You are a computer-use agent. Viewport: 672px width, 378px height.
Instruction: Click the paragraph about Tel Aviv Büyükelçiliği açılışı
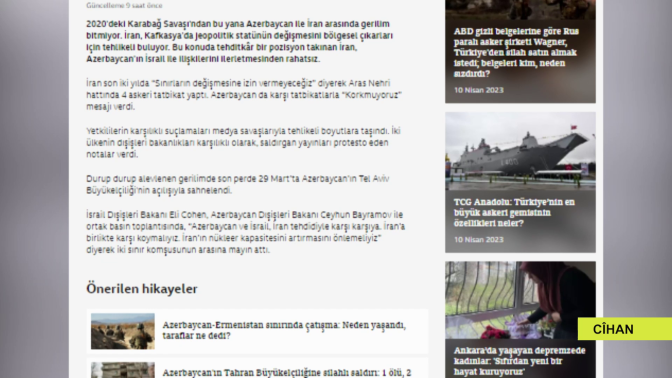pyautogui.click(x=237, y=184)
